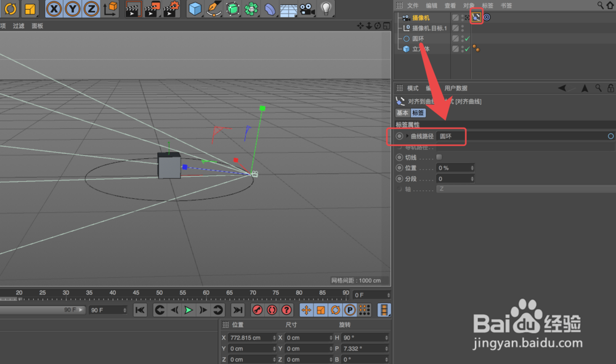This screenshot has width=616, height=364.
Task: Select the Align-to-Spline tag icon on 摄像机
Action: click(x=476, y=17)
